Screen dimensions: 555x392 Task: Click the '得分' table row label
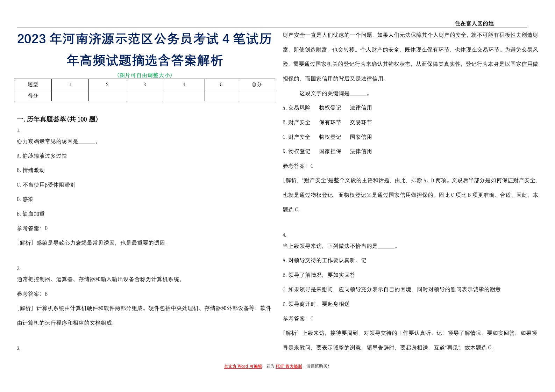(33, 96)
